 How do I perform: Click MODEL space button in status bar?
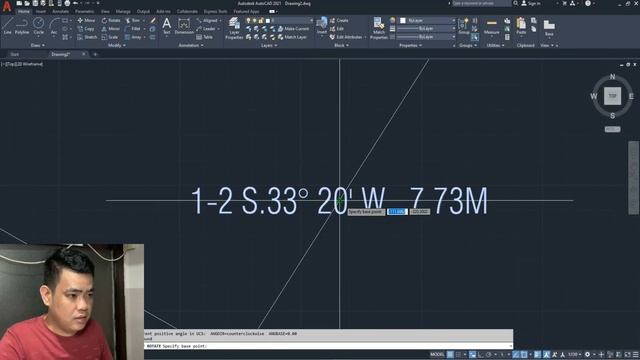[437, 354]
